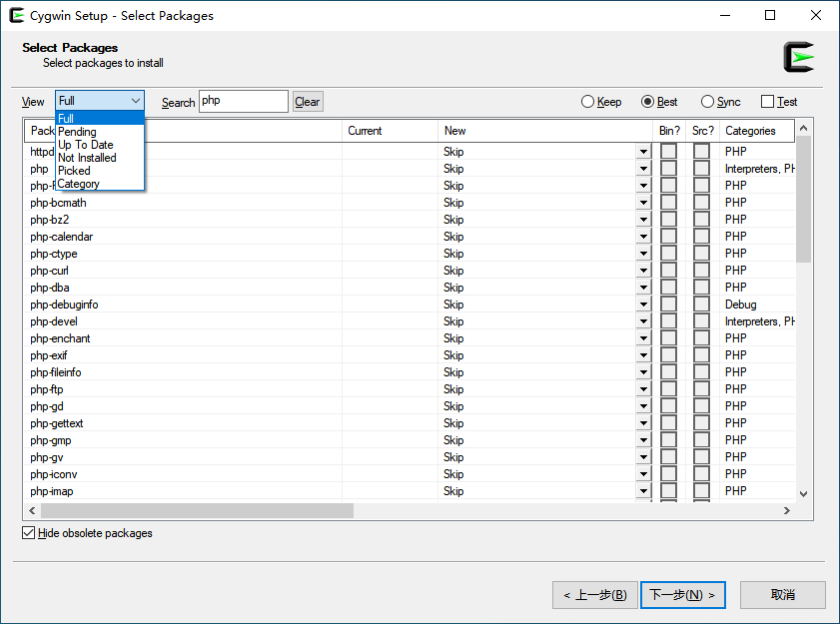Choose Picked in the View list
840x624 pixels.
pyautogui.click(x=100, y=171)
